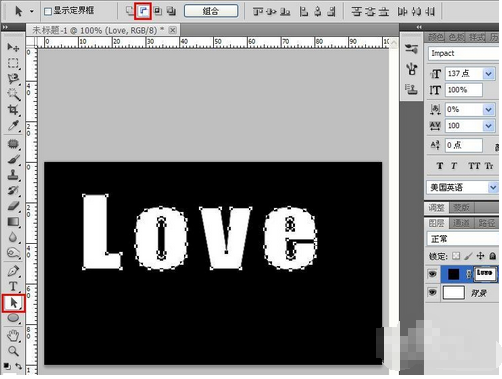
Task: Select the Ellipse shape tool
Action: [13, 318]
